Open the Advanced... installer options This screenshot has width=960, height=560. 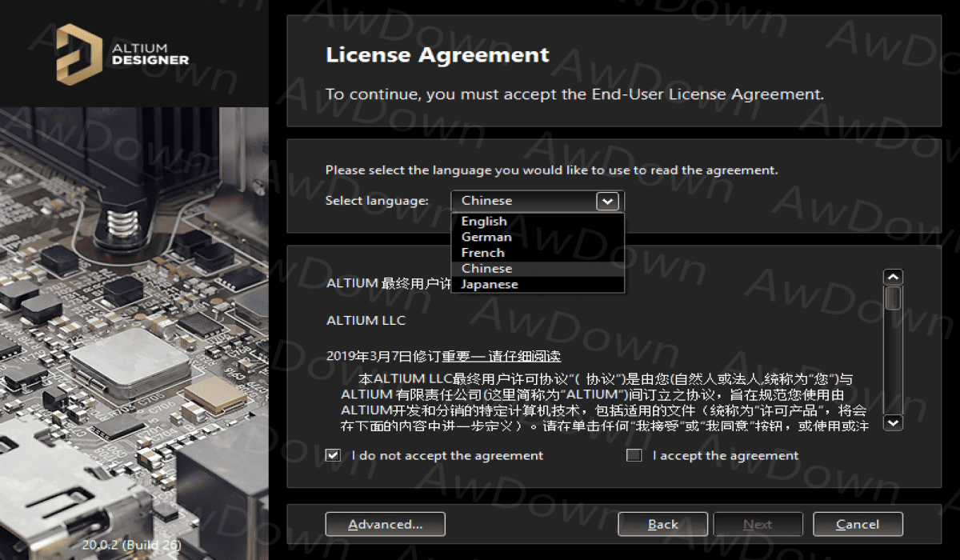pos(385,525)
